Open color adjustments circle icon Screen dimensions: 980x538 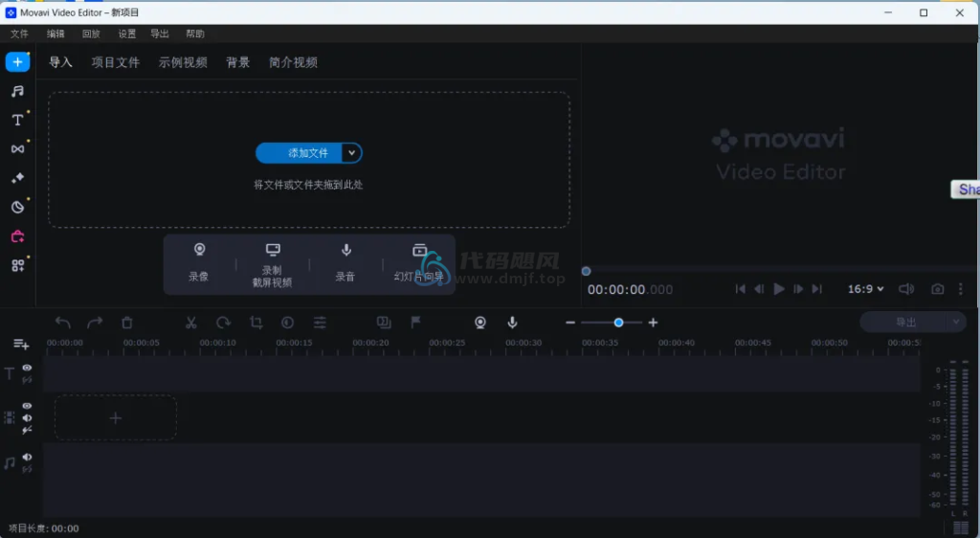tap(287, 323)
